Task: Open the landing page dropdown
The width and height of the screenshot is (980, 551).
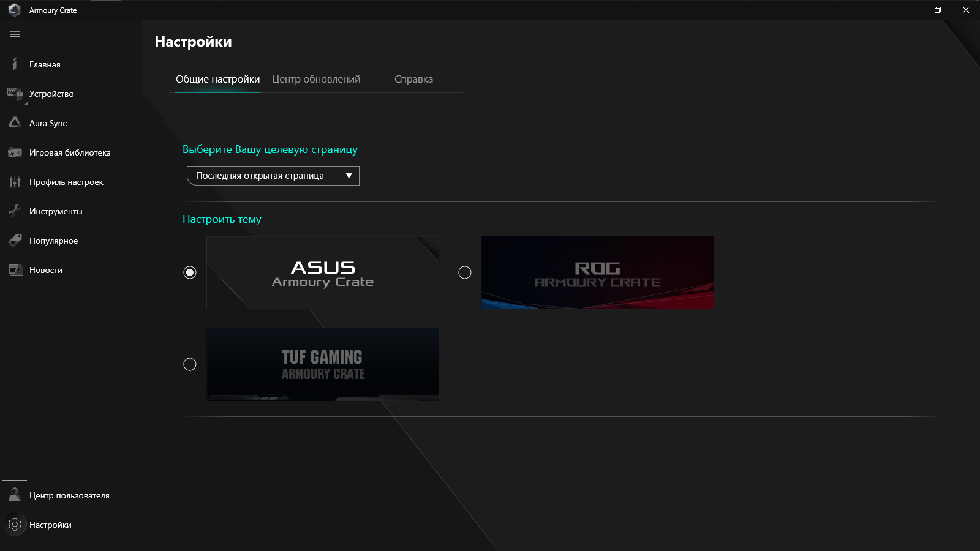Action: coord(273,176)
